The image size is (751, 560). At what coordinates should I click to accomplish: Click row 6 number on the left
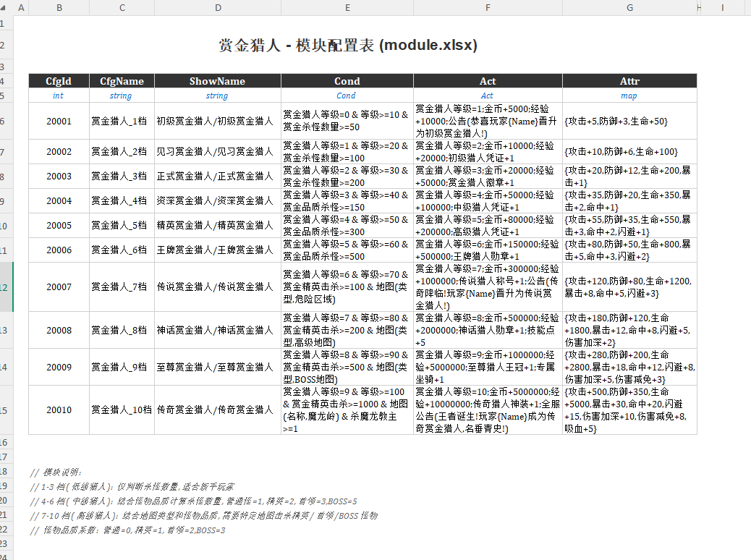pyautogui.click(x=7, y=121)
